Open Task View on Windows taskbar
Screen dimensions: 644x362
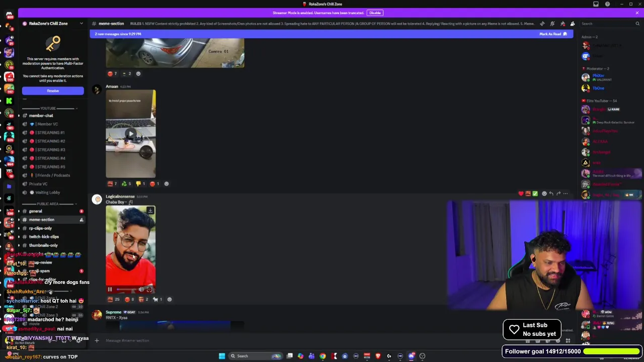pyautogui.click(x=290, y=356)
